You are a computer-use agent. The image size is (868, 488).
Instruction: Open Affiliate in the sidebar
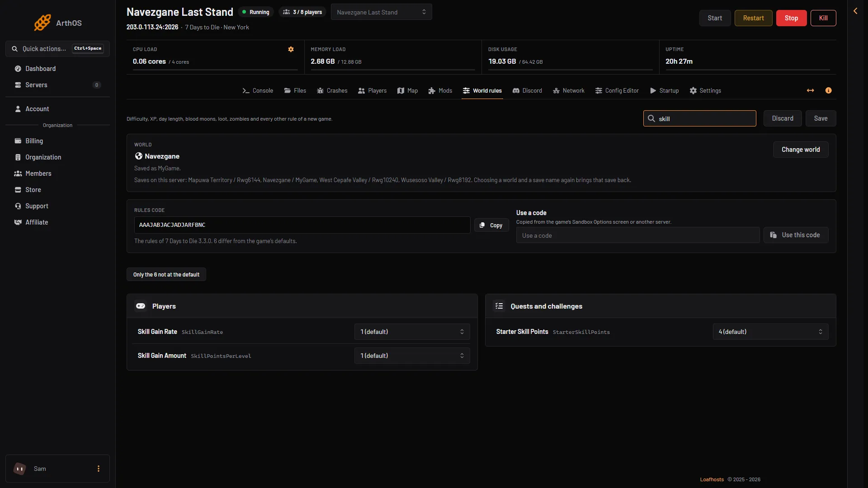(x=57, y=222)
